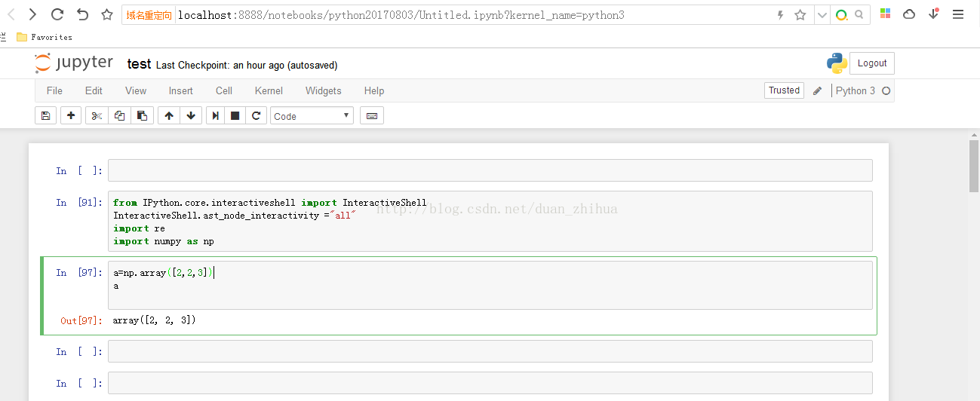Open the Widgets menu
980x401 pixels.
(324, 90)
